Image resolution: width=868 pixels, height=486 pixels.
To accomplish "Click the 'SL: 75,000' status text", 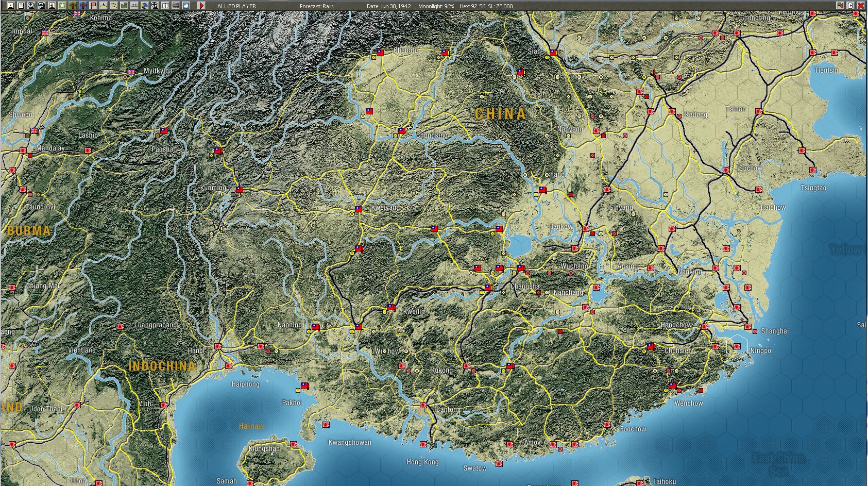I will [x=501, y=6].
